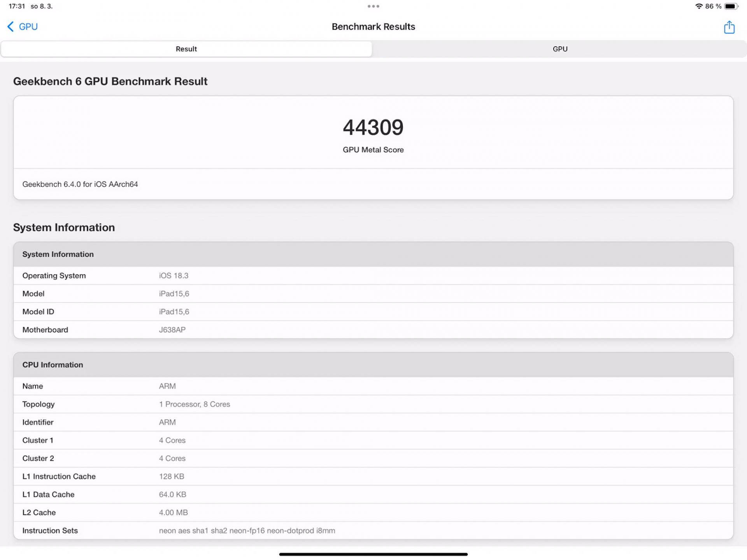Select the instruction sets list text
The image size is (747, 560).
point(247,530)
